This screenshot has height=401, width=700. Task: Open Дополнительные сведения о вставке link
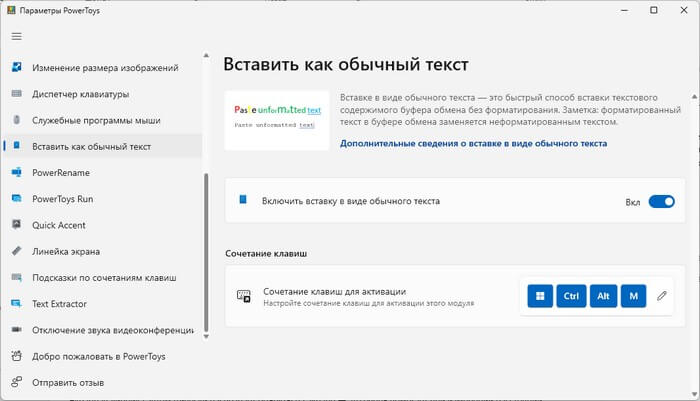pyautogui.click(x=474, y=143)
